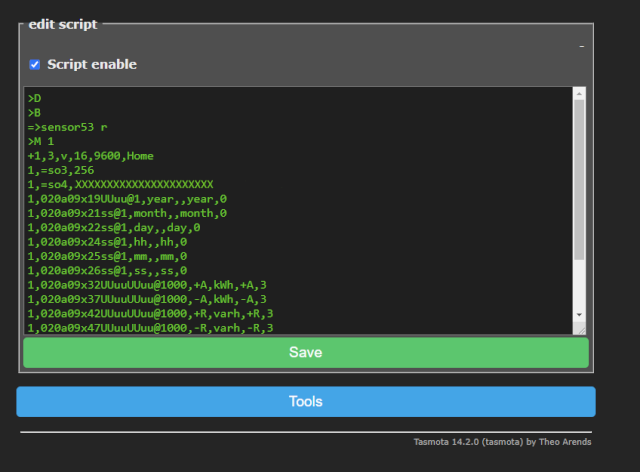640x472 pixels.
Task: Open the Tools page
Action: pyautogui.click(x=306, y=401)
